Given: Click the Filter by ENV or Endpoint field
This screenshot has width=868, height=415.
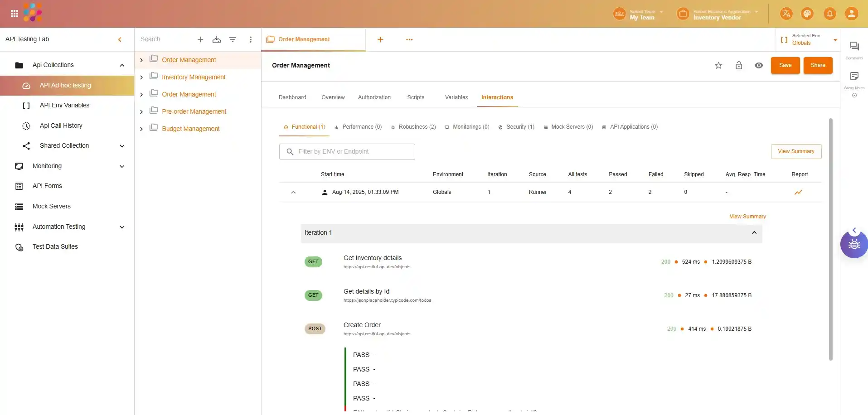Looking at the screenshot, I should (347, 152).
